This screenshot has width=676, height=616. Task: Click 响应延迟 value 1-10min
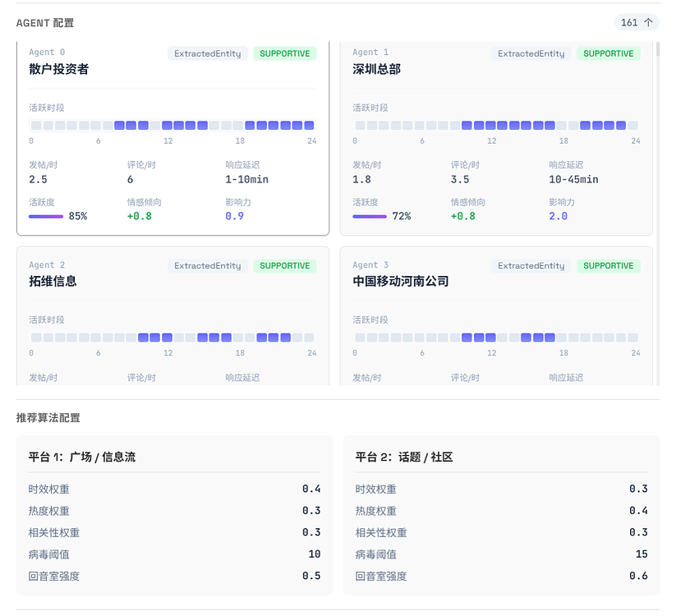[246, 179]
